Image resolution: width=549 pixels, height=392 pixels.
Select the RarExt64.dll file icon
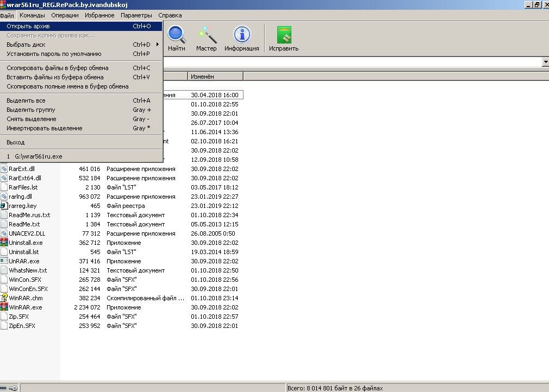(4, 178)
